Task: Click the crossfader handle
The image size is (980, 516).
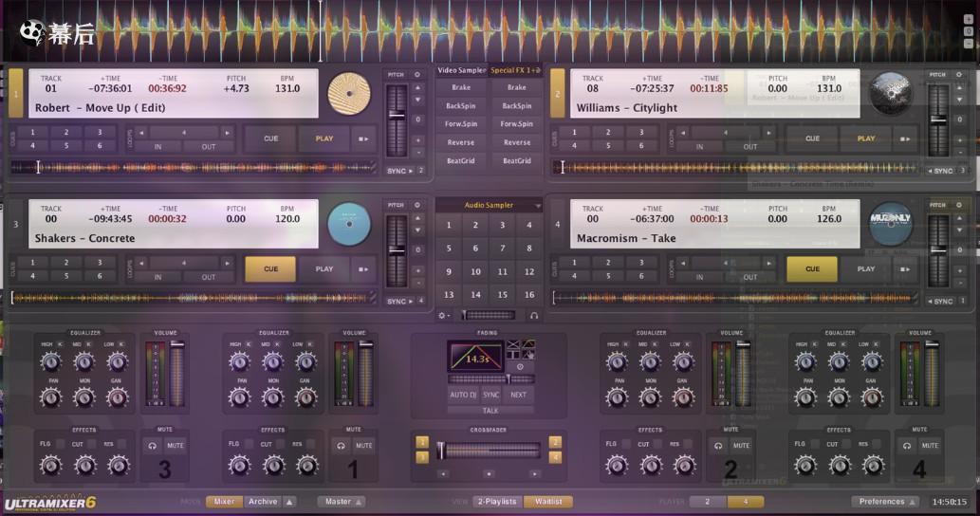Action: [x=440, y=451]
